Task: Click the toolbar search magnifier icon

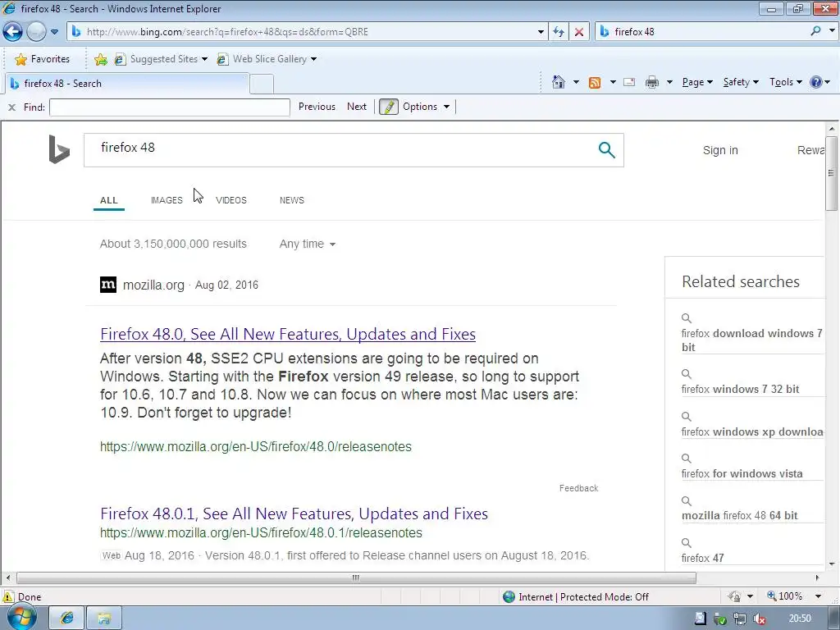Action: (815, 31)
